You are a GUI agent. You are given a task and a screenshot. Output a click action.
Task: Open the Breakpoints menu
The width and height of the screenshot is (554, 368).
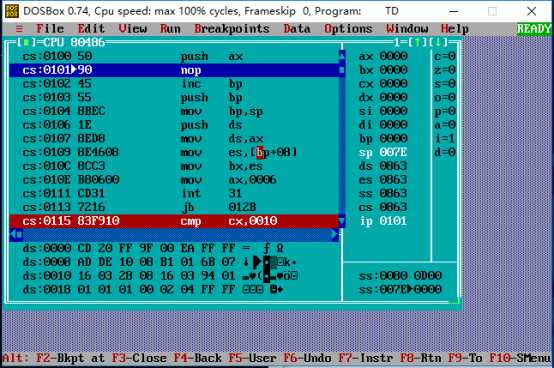[x=232, y=29]
